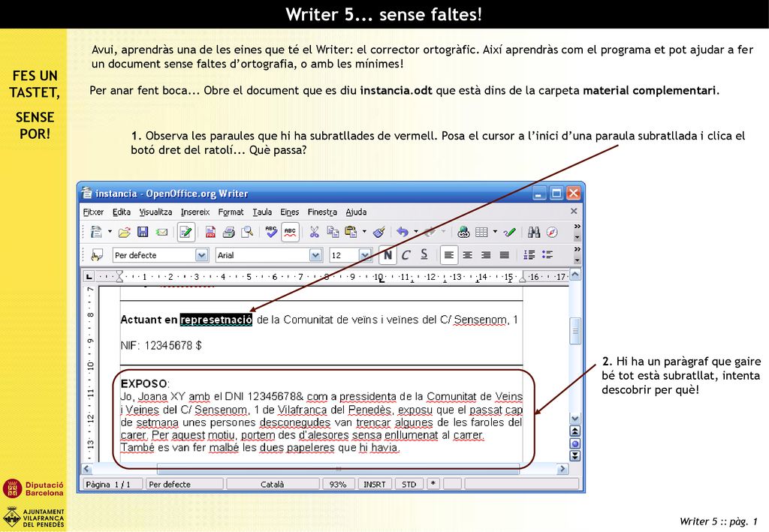769x532 pixels.
Task: Click the Insert Table grid icon
Action: pos(481,232)
